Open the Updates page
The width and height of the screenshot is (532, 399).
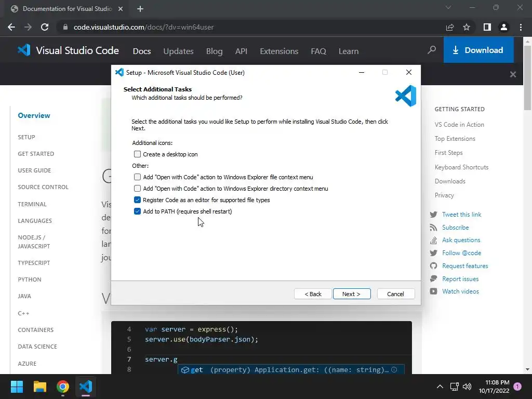click(x=178, y=51)
